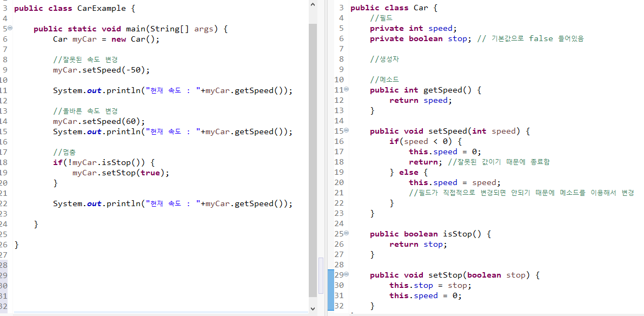Click the 'private boolean stop;' field declaration
This screenshot has width=644, height=316.
(421, 38)
